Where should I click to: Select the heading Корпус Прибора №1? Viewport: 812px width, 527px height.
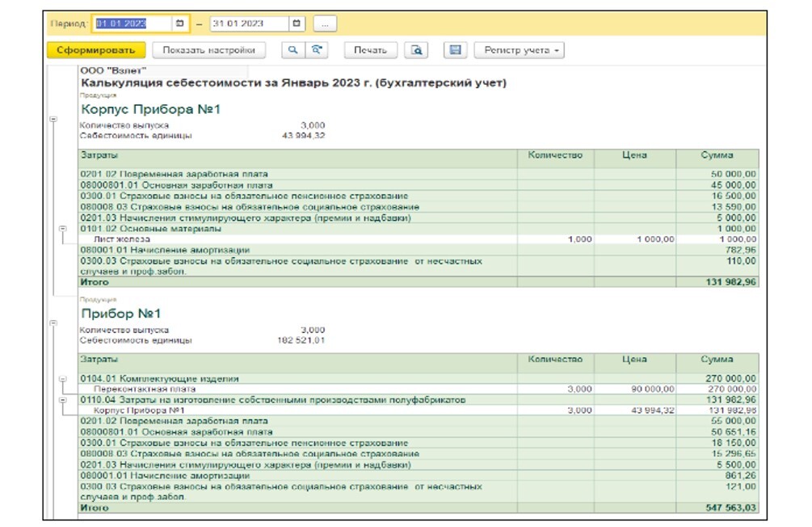151,109
